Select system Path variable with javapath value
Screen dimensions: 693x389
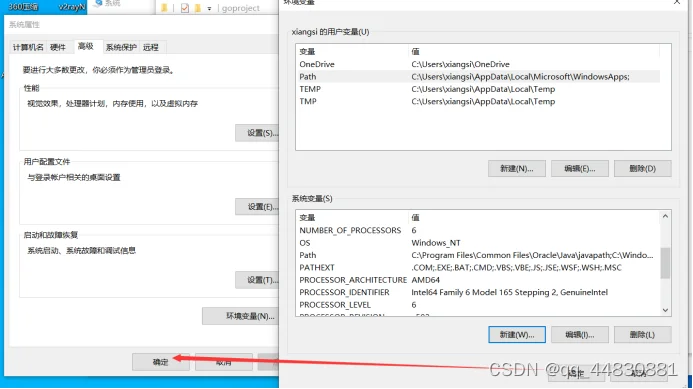(478, 255)
